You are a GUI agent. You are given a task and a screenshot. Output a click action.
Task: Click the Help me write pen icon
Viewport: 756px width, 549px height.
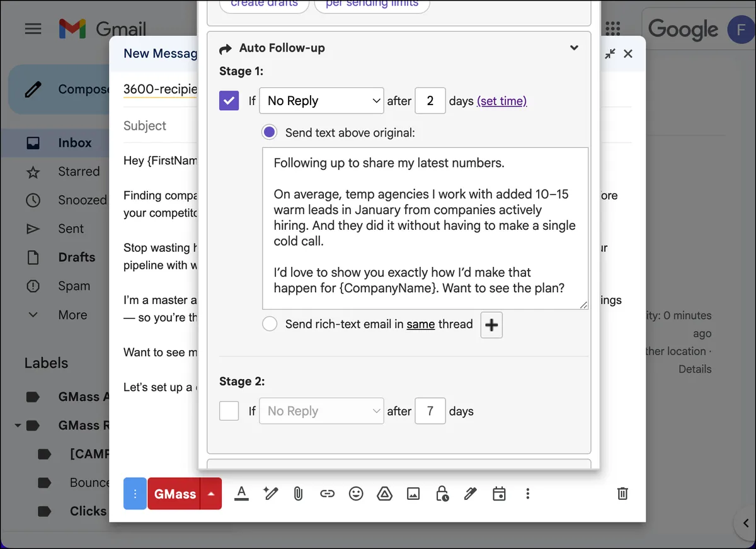pos(271,494)
